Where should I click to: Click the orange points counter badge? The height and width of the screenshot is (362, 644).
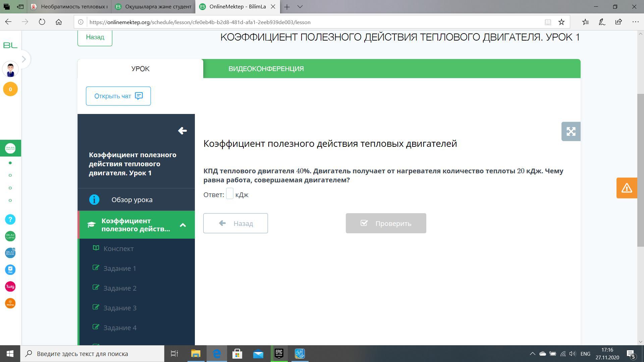10,89
